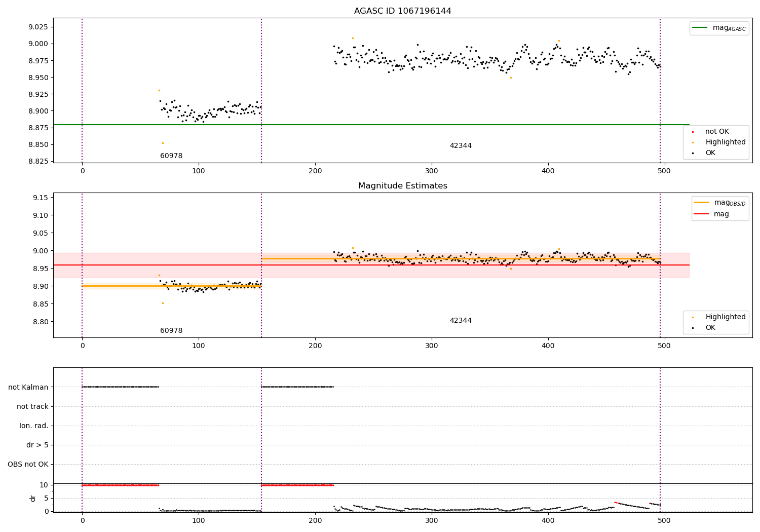
Task: Click the 60978 label in Magnitude Estimates plot
Action: click(171, 331)
